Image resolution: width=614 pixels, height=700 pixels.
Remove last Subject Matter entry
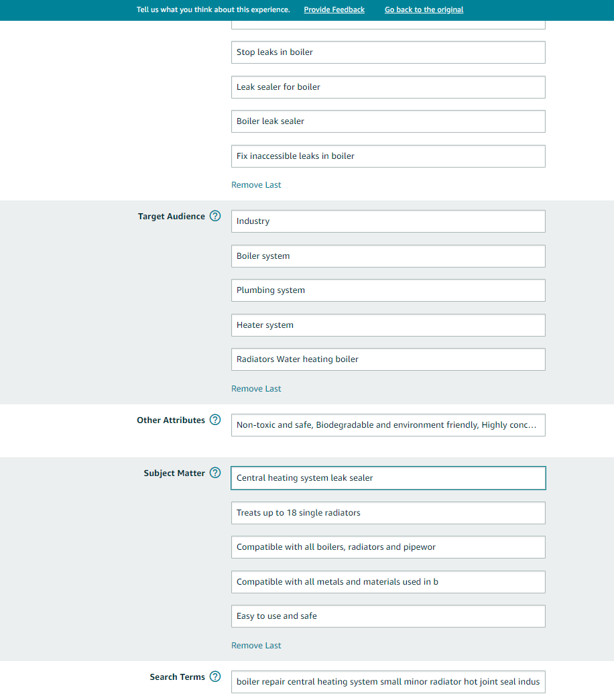(256, 646)
